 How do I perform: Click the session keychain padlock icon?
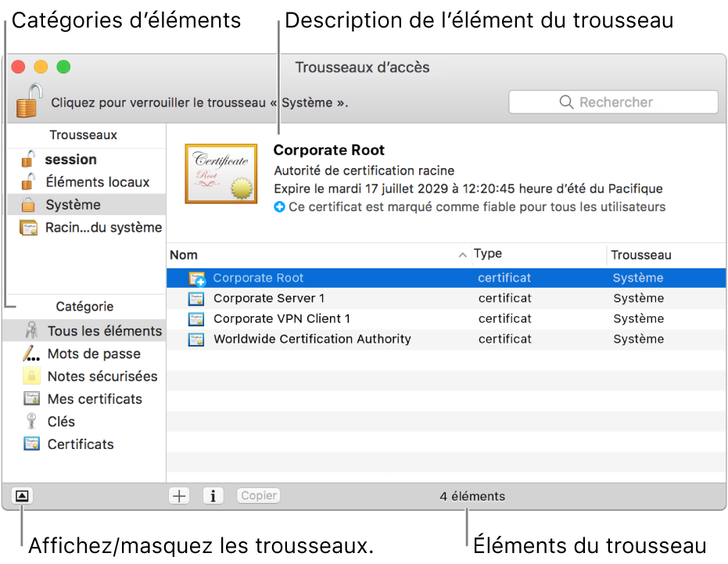pos(28,159)
